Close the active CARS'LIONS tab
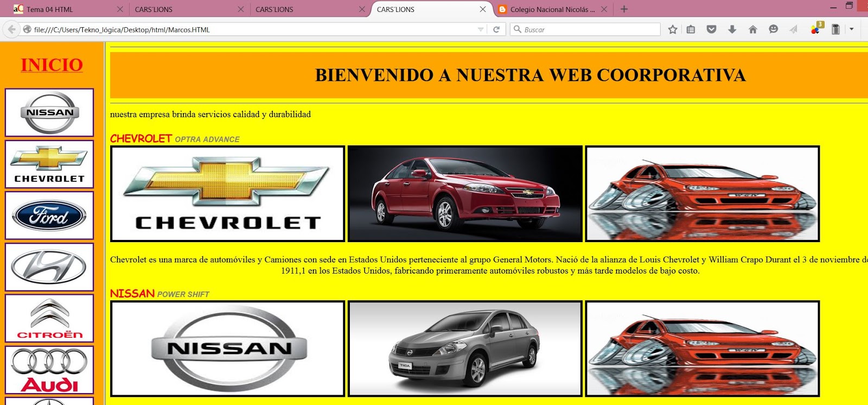Screen dimensions: 868x405 483,9
